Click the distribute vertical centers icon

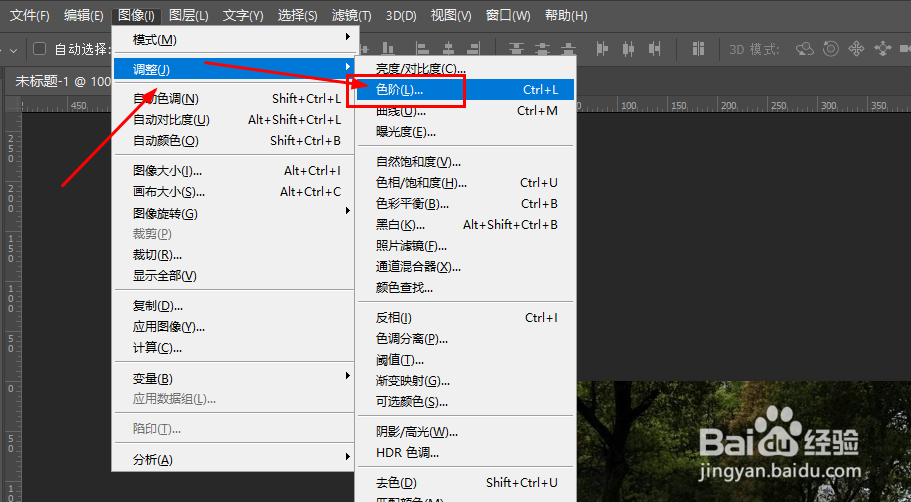(543, 49)
